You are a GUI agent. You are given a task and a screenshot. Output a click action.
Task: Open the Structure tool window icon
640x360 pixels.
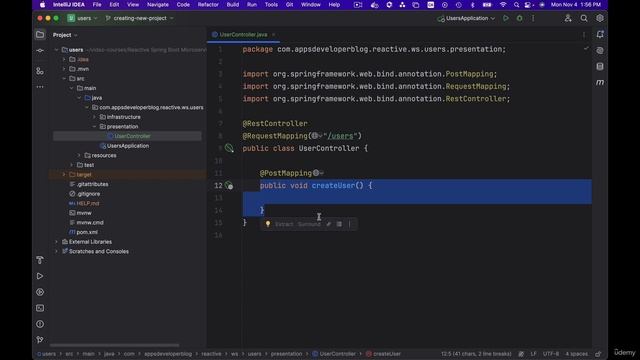[40, 71]
